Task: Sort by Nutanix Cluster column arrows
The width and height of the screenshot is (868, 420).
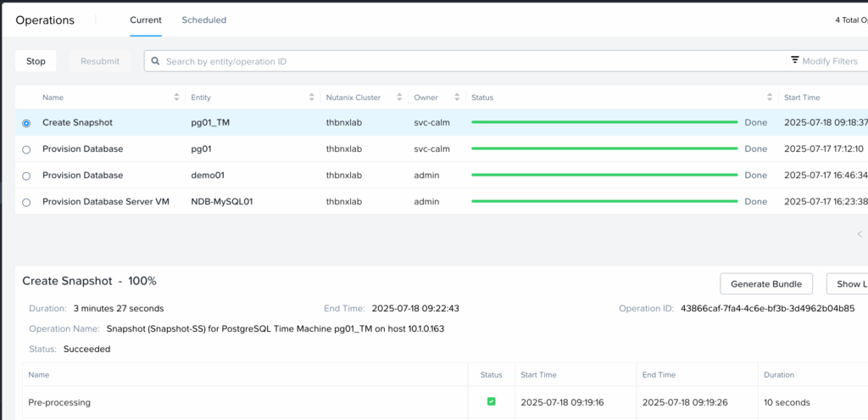Action: coord(399,98)
